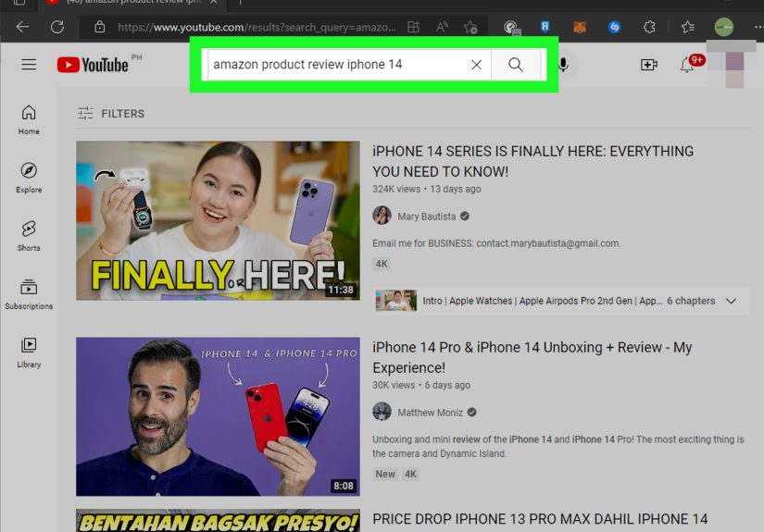Start voice search with the microphone

[x=563, y=64]
